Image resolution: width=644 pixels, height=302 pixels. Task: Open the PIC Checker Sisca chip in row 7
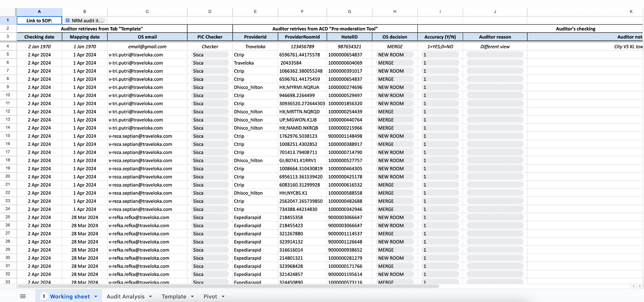coord(210,71)
